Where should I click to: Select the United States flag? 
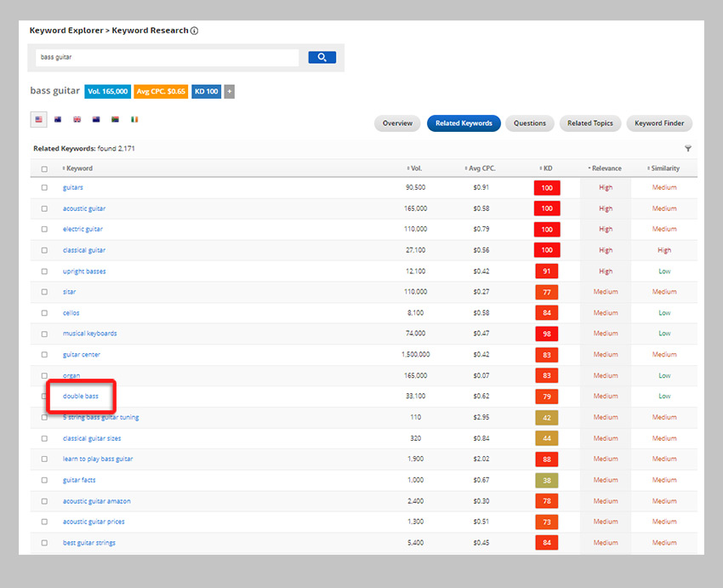point(38,120)
